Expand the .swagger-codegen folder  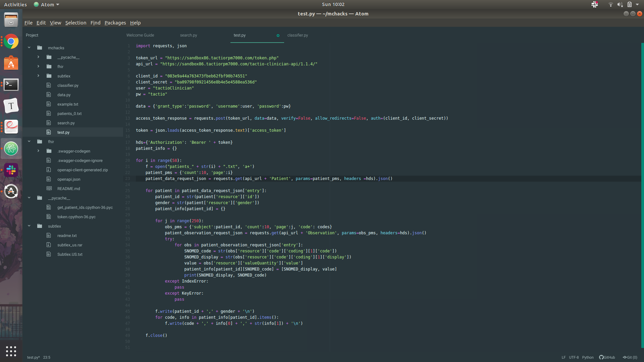38,151
